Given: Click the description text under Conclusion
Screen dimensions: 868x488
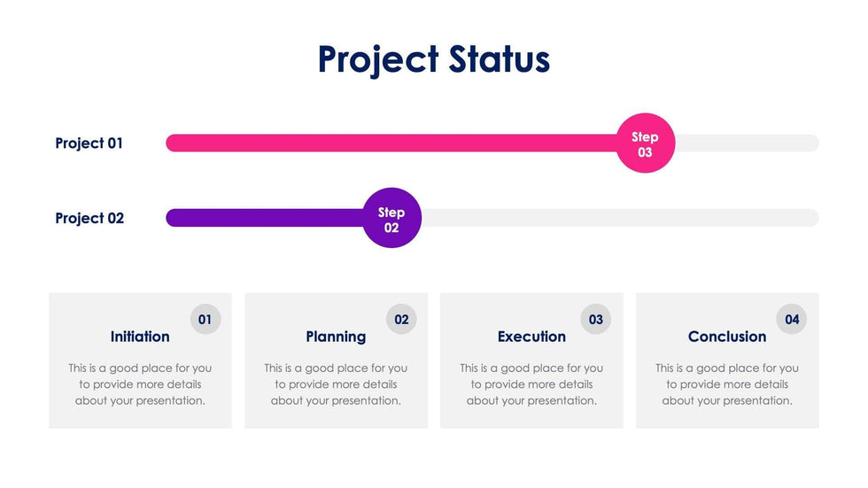Looking at the screenshot, I should pos(727,384).
